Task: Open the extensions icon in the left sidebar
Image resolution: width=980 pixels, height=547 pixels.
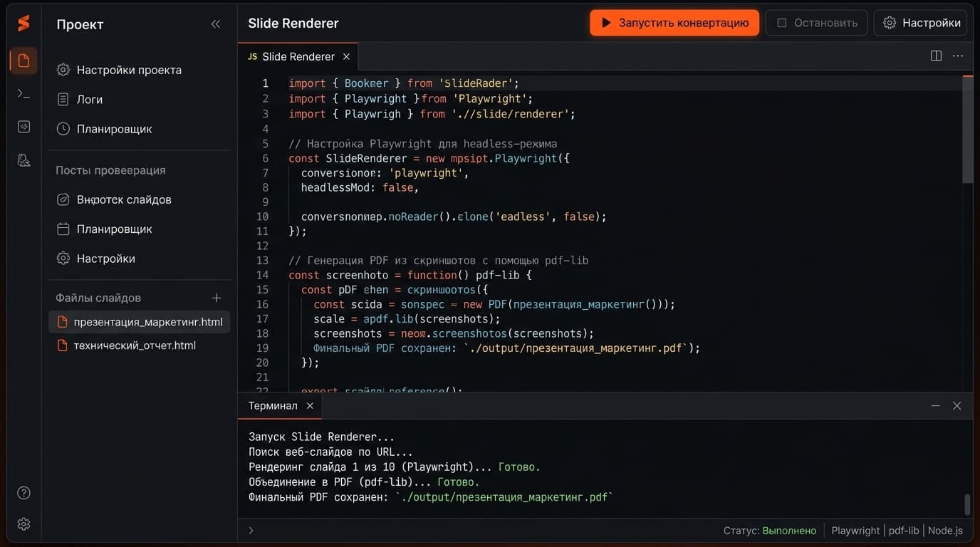Action: coord(24,126)
